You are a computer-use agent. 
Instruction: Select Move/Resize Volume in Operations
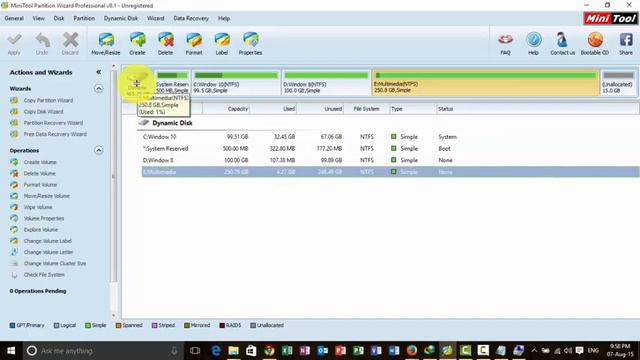tap(47, 196)
